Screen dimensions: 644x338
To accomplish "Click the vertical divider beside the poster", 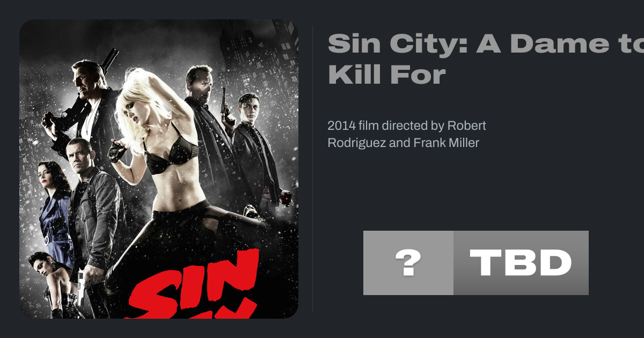I will click(312, 169).
